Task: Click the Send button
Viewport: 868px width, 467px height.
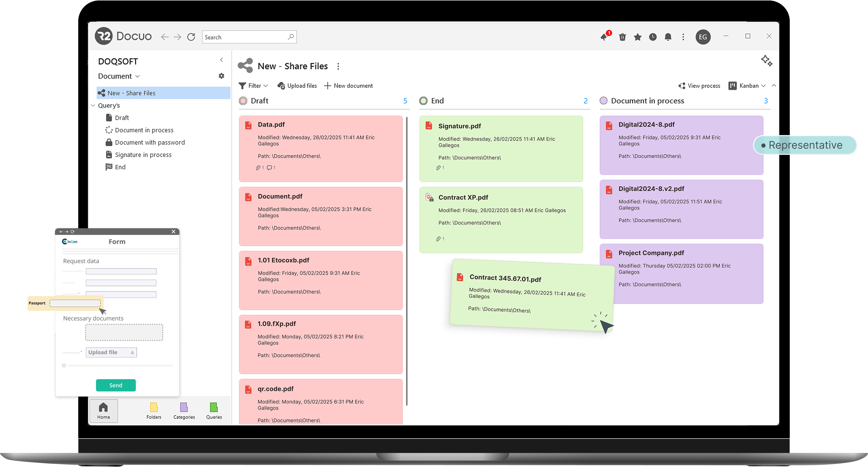Action: point(116,385)
